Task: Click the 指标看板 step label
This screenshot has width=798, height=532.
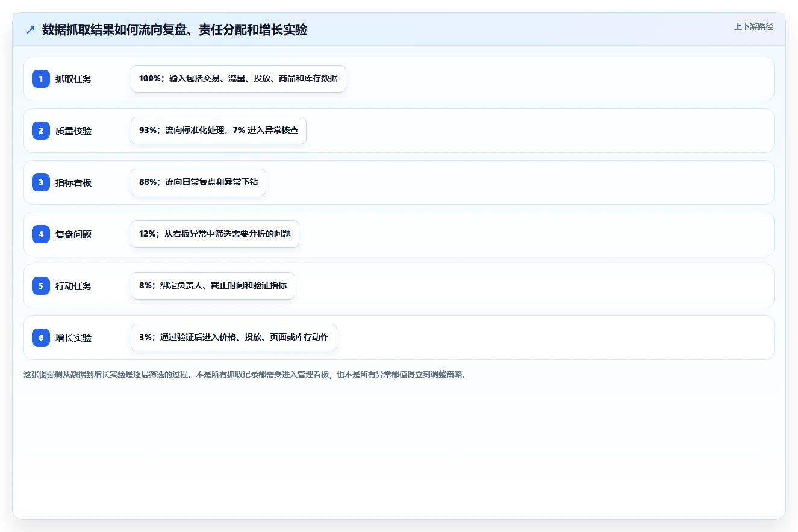Action: (73, 182)
